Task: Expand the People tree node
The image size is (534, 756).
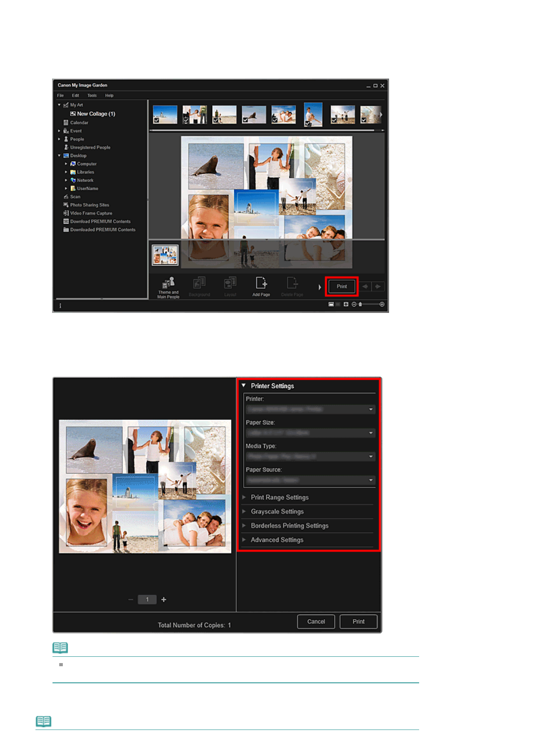Action: point(59,139)
